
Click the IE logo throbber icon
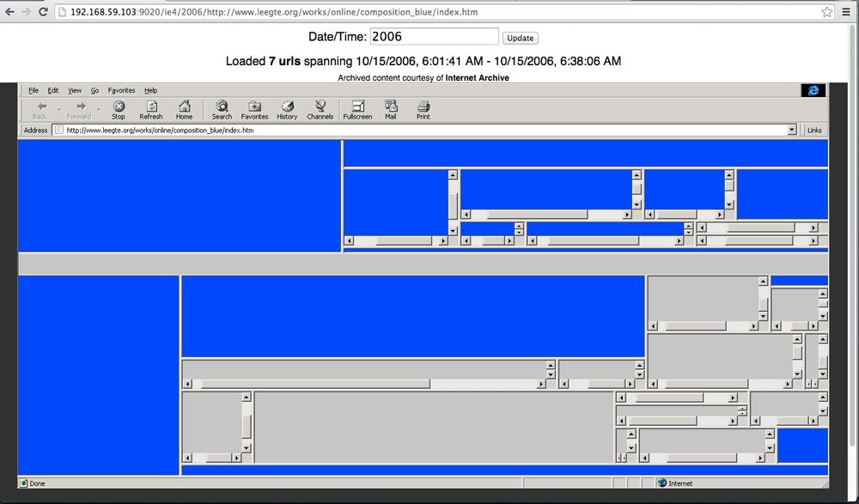pyautogui.click(x=813, y=90)
